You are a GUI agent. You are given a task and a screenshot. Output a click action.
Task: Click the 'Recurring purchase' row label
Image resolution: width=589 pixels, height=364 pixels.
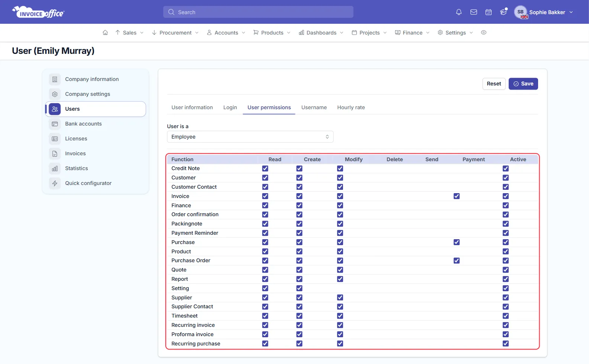196,344
